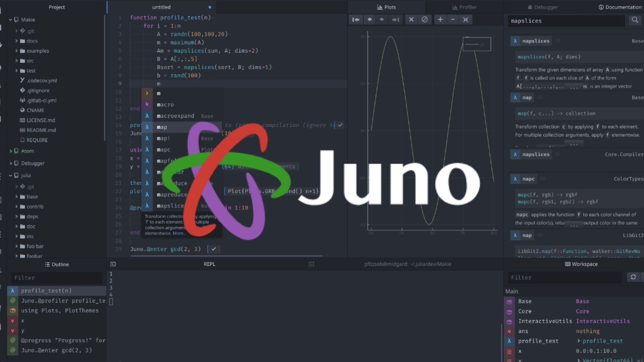Select mapslices in the autocomplete list
Viewport: 644px width, 362px height.
(x=170, y=206)
